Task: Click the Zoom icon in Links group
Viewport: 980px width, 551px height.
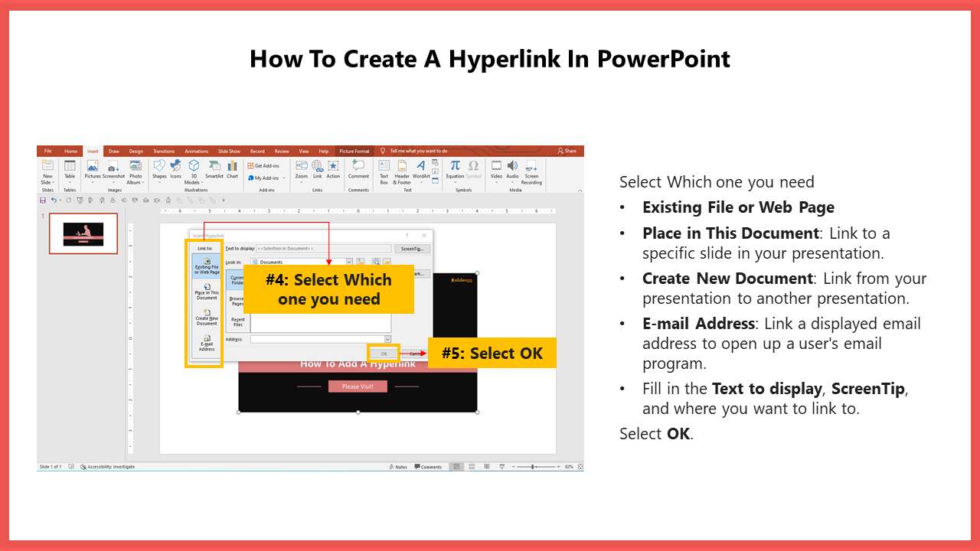Action: (302, 167)
